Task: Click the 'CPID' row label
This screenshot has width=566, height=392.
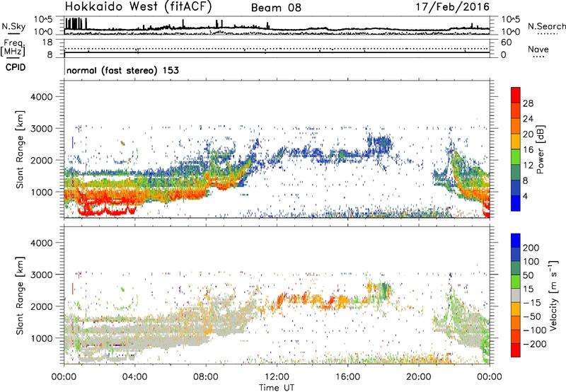Action: click(16, 67)
